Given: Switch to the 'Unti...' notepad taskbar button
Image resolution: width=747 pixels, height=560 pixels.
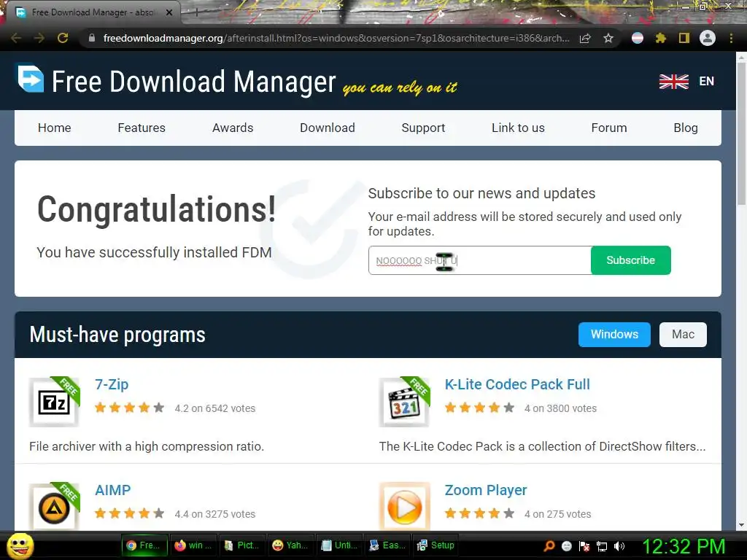Looking at the screenshot, I should 339,545.
